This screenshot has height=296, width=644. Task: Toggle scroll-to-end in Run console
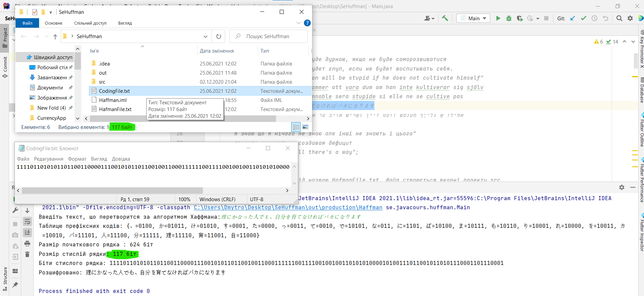pyautogui.click(x=27, y=232)
